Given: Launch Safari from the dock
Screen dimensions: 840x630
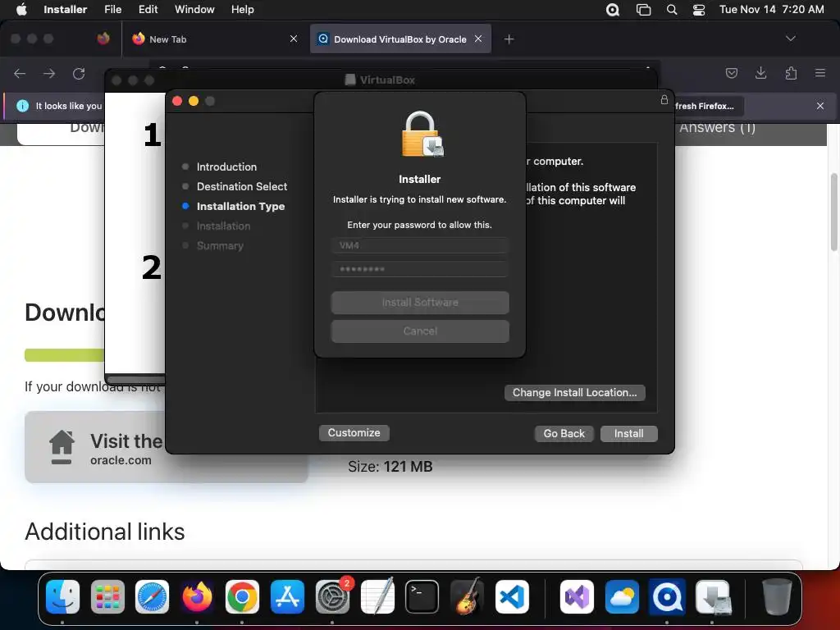Looking at the screenshot, I should coord(152,596).
